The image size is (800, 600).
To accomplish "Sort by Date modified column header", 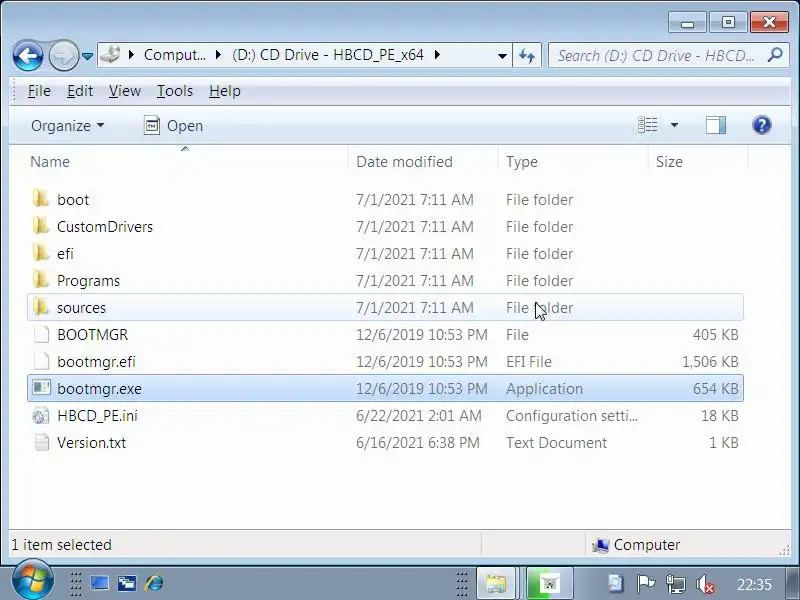I will pos(423,162).
